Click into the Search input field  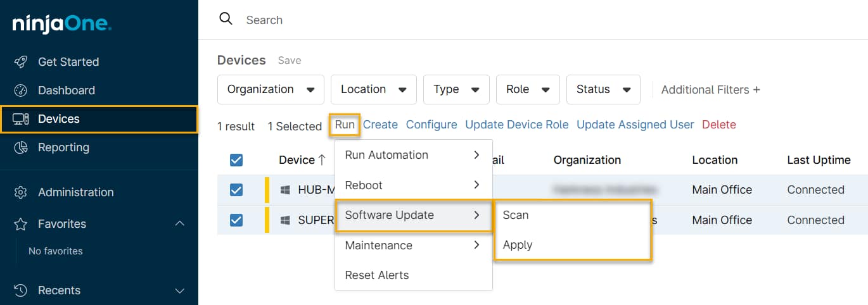point(444,20)
